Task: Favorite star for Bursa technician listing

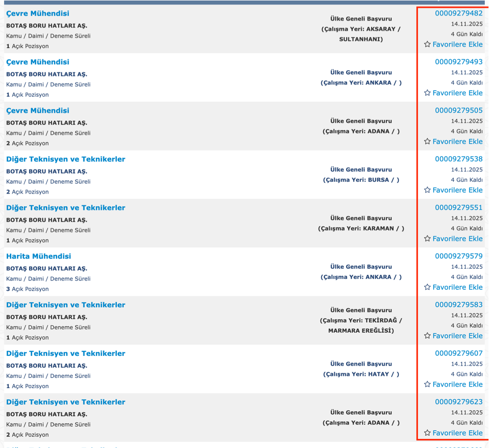Action: click(x=427, y=190)
